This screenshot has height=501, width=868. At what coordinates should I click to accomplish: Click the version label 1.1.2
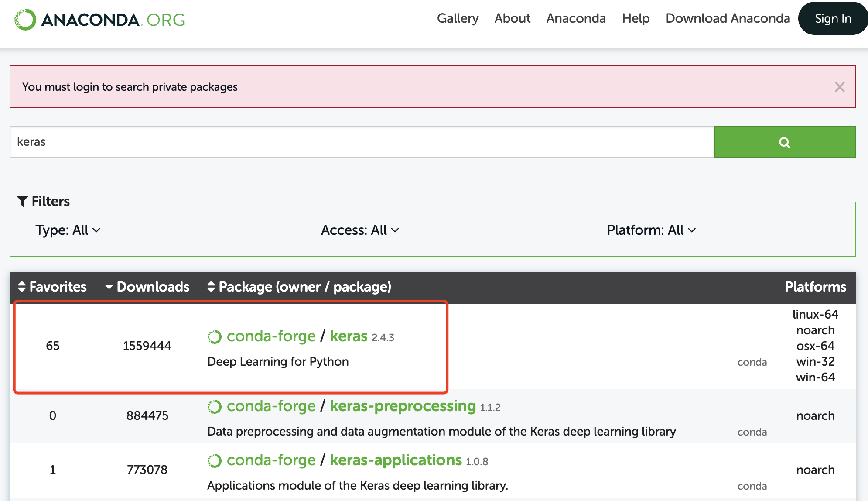coord(490,408)
